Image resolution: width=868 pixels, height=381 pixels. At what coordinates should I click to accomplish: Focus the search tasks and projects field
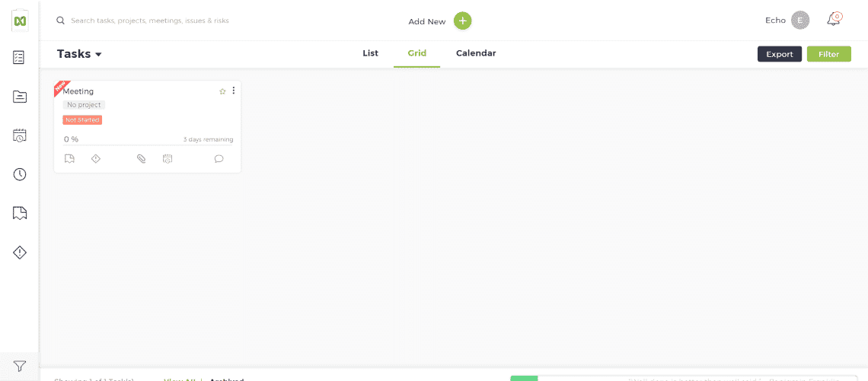(x=149, y=21)
